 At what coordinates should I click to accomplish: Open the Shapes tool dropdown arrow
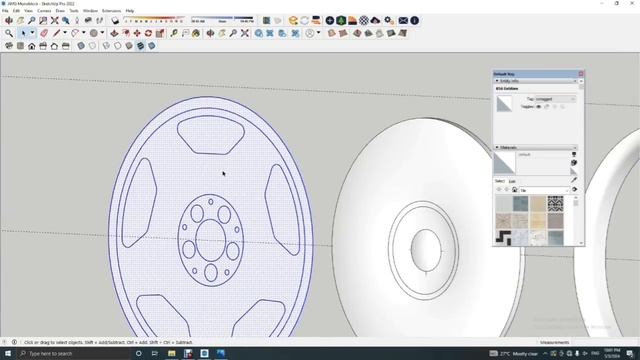click(102, 33)
